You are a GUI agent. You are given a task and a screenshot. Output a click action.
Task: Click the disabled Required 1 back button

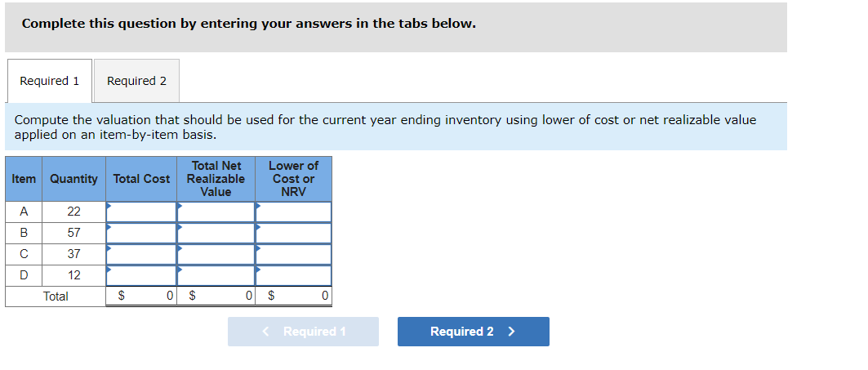(x=304, y=332)
